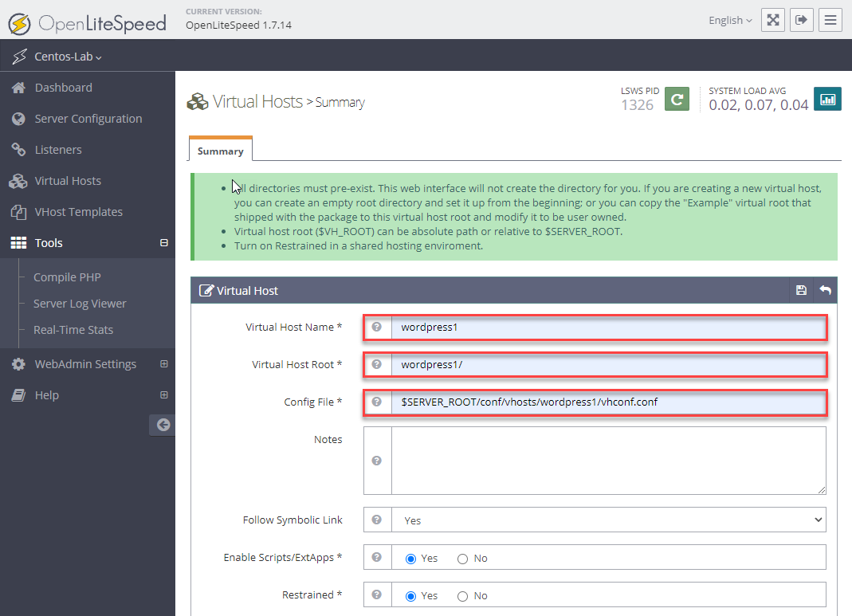Screen dimensions: 852x616
Task: Open the hamburger menu icon
Action: (830, 20)
